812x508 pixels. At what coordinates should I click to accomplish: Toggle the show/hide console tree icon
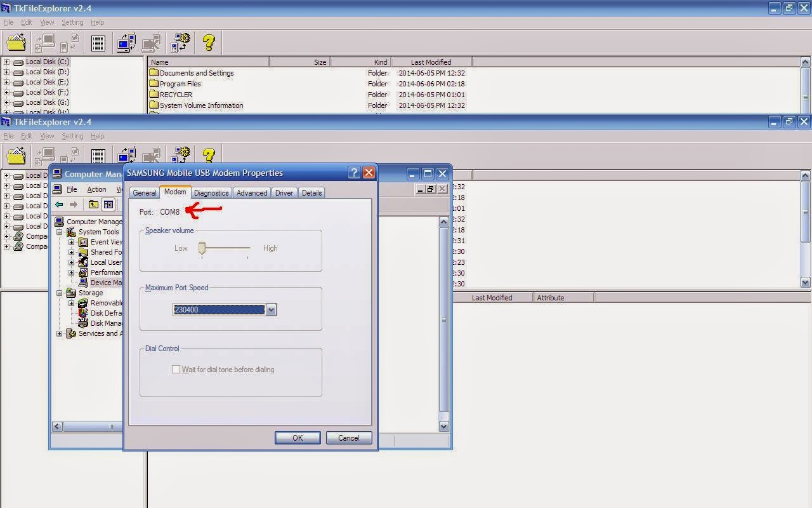pyautogui.click(x=108, y=204)
